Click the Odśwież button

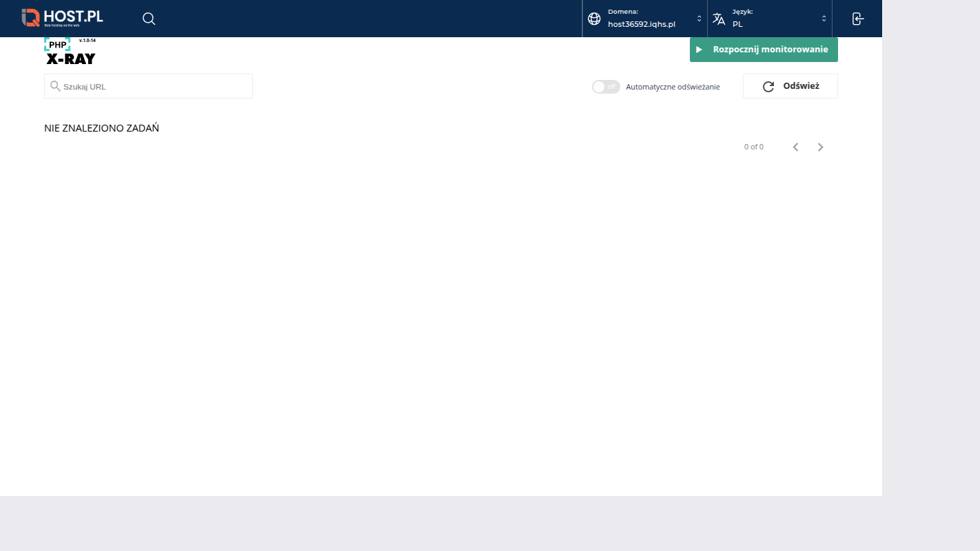click(x=790, y=86)
